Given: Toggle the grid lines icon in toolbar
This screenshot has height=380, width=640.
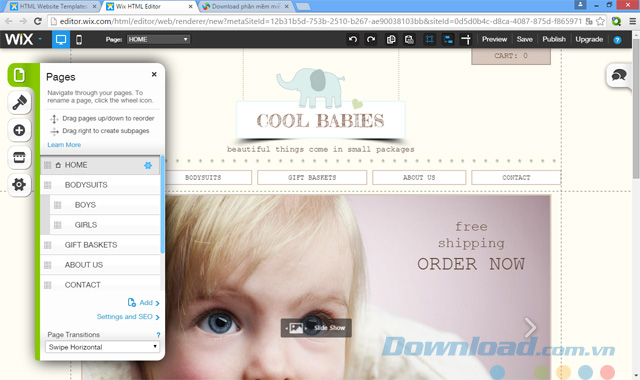Looking at the screenshot, I should (x=429, y=39).
